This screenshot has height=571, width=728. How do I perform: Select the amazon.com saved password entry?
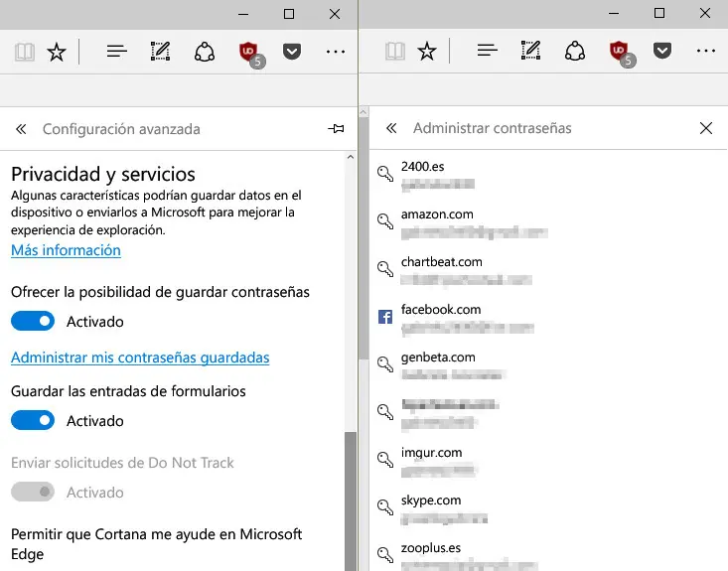point(548,222)
